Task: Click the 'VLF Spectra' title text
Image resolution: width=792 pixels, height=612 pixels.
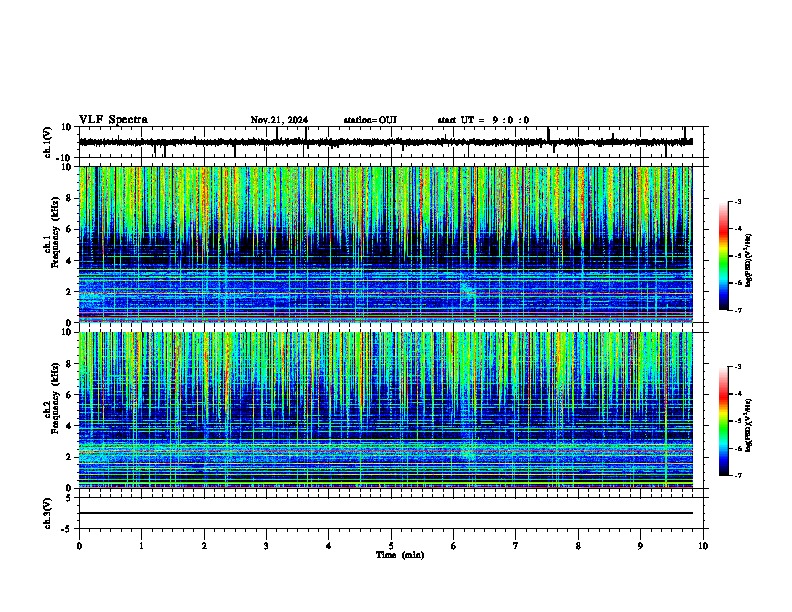Action: coord(113,120)
